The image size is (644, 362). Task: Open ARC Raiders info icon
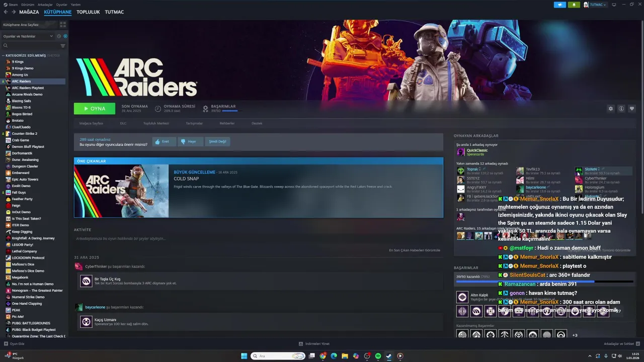pos(621,109)
